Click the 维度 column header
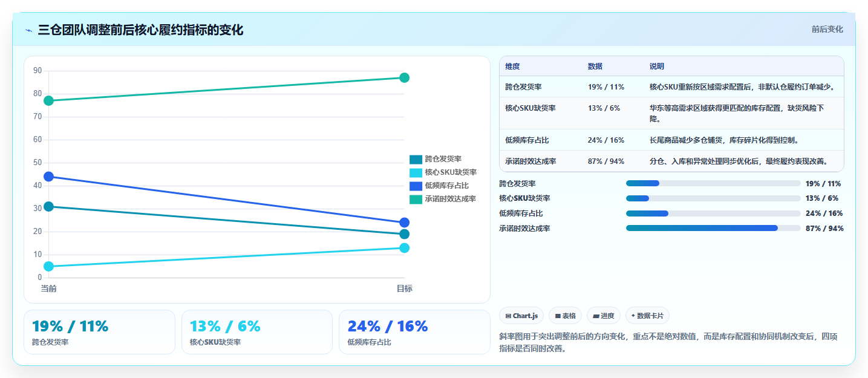Viewport: 868px width, 378px height. tap(512, 67)
